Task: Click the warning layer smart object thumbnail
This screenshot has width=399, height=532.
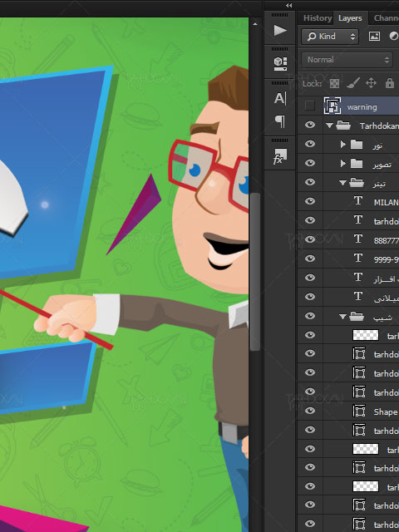Action: [332, 106]
